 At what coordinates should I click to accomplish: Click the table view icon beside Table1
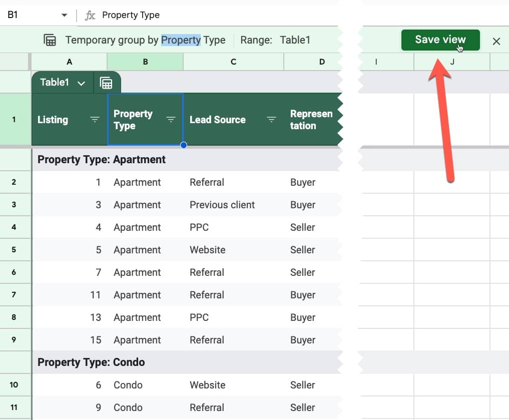click(x=106, y=83)
